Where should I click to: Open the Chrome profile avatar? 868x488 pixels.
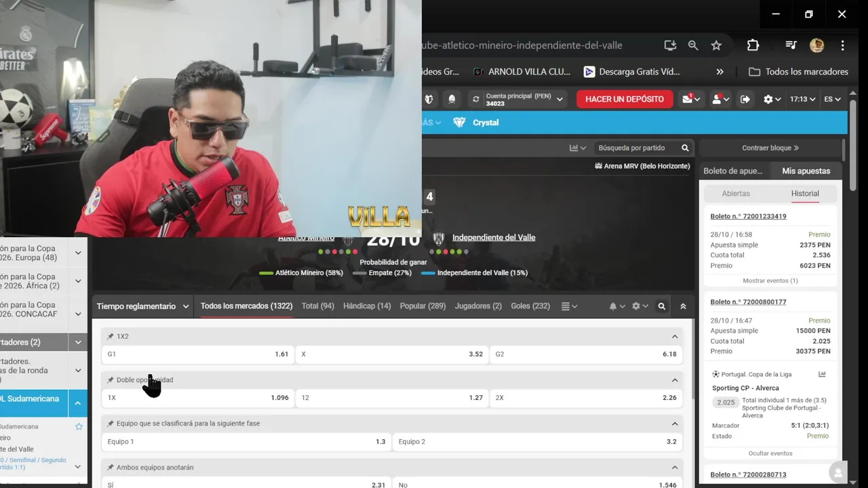pyautogui.click(x=816, y=45)
